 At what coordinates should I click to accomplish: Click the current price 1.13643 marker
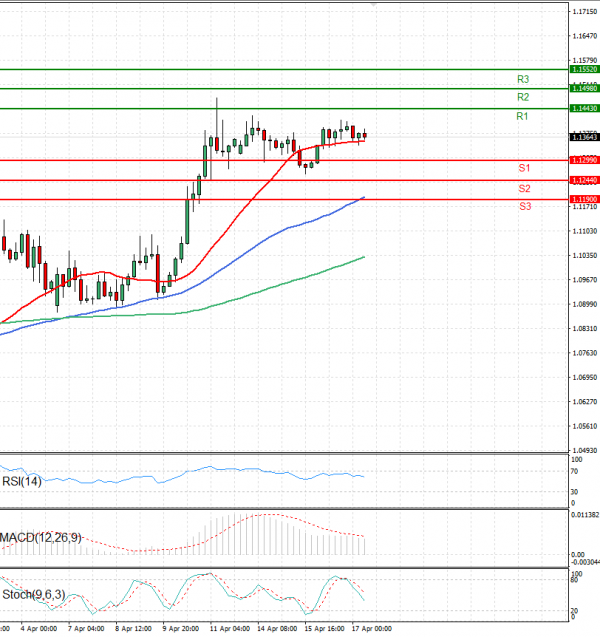coord(583,137)
